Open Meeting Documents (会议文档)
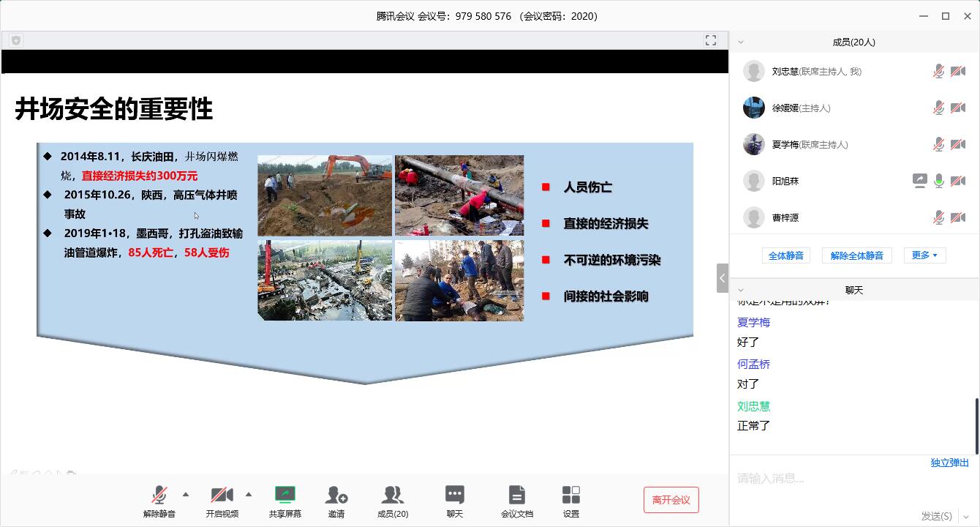 click(x=516, y=496)
